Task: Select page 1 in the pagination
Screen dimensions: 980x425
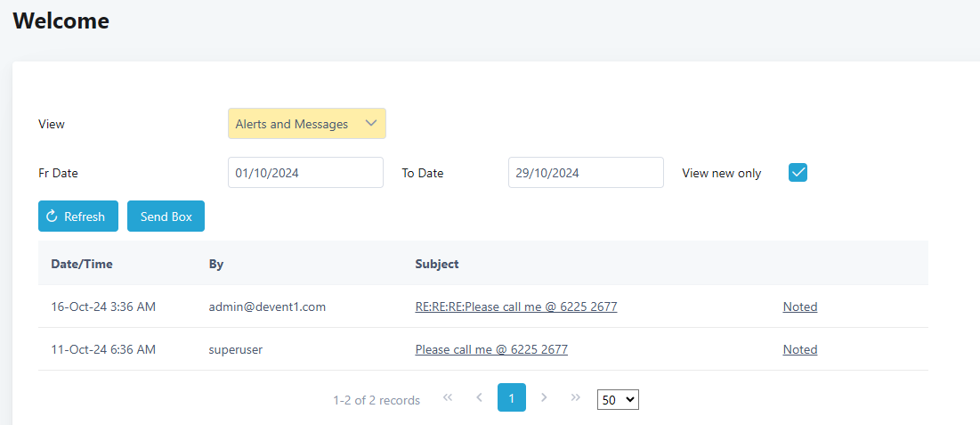Action: click(x=511, y=397)
